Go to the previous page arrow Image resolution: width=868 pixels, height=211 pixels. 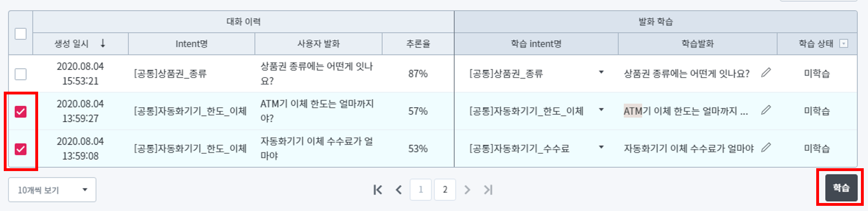(x=399, y=190)
